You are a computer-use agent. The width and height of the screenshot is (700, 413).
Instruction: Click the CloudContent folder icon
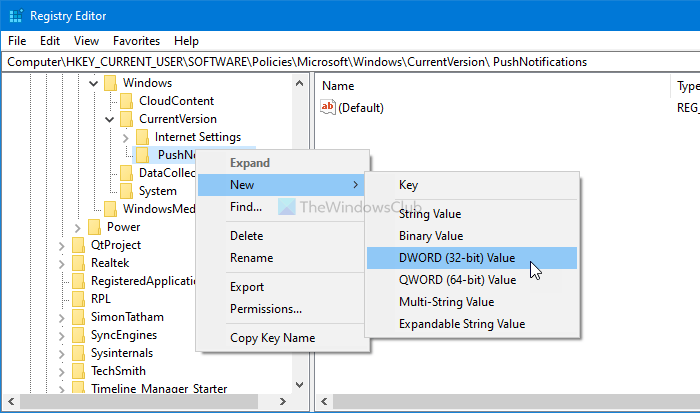126,101
